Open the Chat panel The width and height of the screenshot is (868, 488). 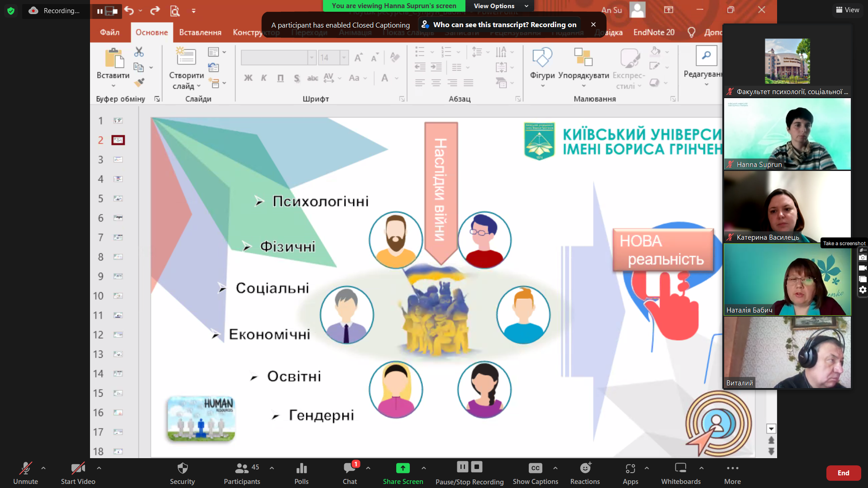click(350, 473)
